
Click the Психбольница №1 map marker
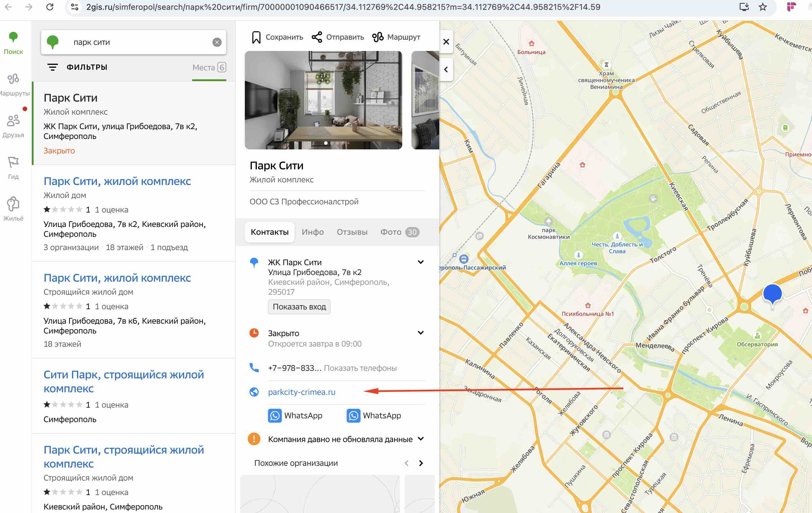(588, 306)
